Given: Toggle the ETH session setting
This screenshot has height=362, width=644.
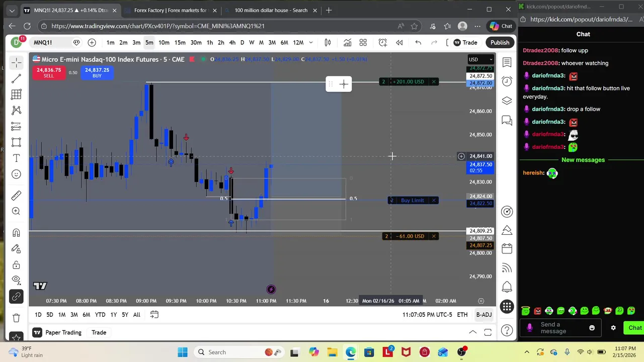Looking at the screenshot, I should tap(462, 315).
